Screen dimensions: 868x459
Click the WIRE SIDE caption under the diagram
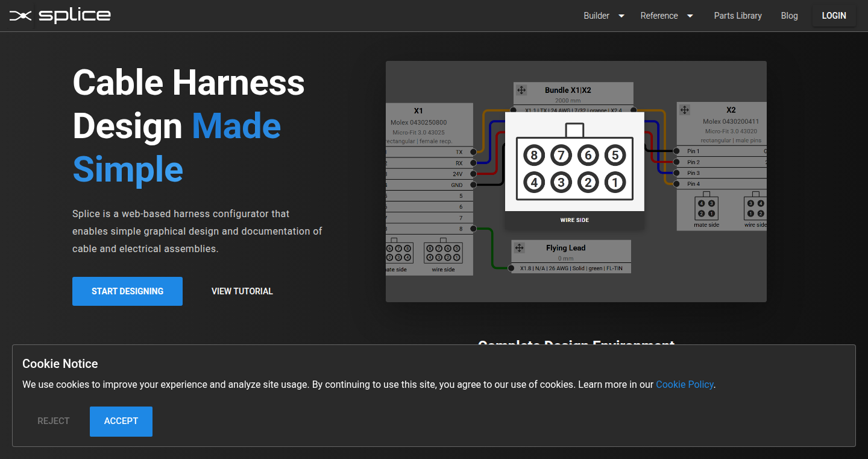point(574,220)
